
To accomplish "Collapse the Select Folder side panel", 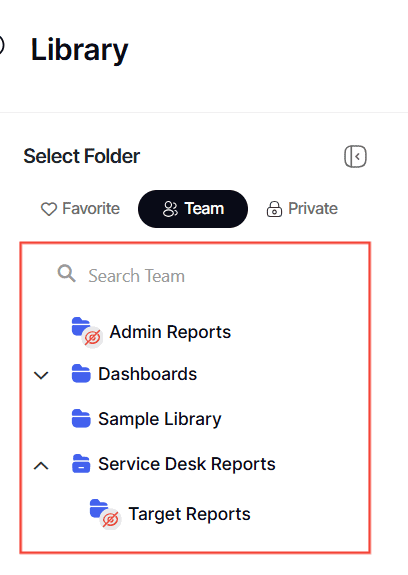I will tap(355, 157).
